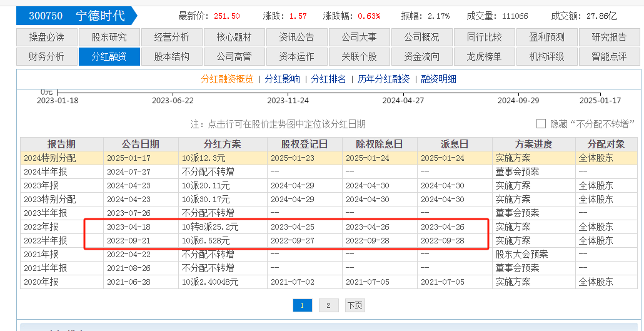Click the 分红方案 column header
The image size is (644, 331).
(223, 145)
